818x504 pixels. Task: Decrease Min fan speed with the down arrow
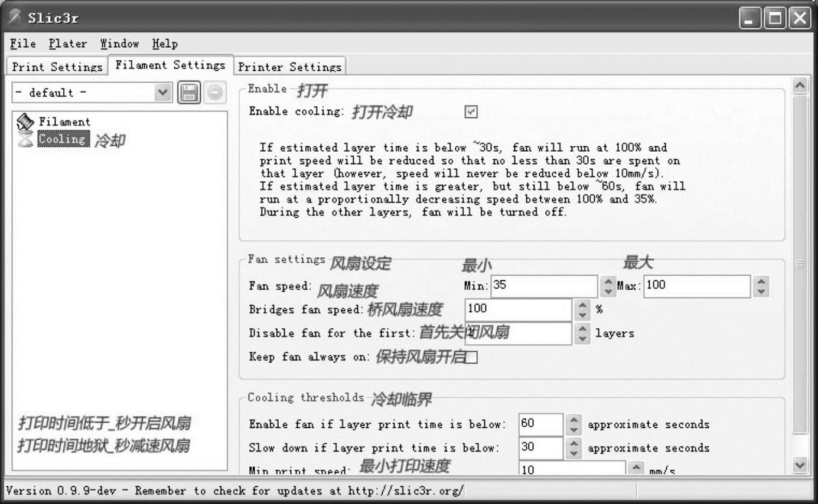tap(608, 292)
